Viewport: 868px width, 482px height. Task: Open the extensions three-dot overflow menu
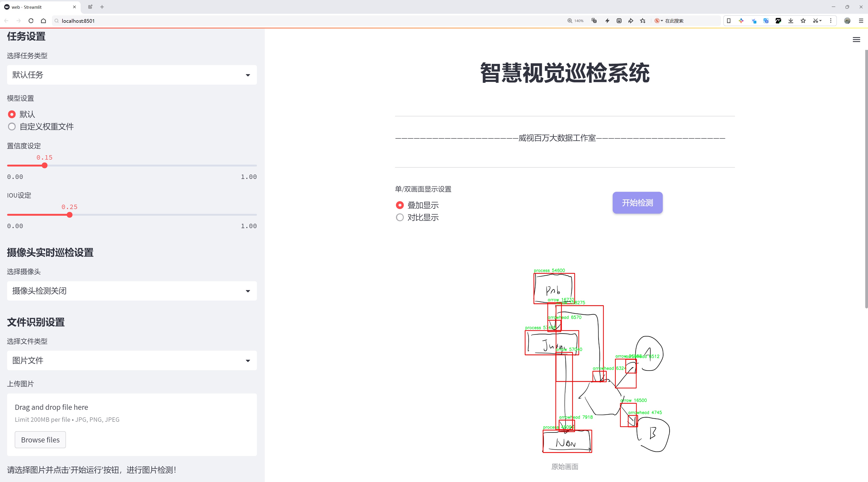831,20
